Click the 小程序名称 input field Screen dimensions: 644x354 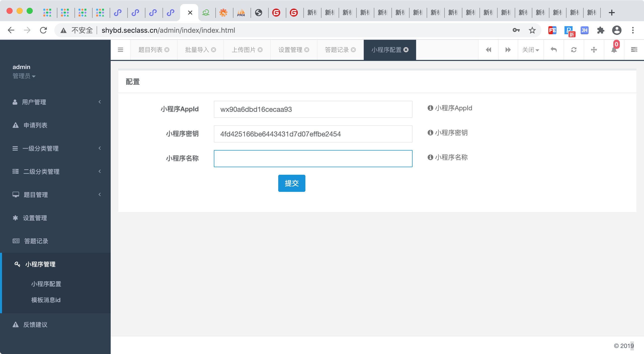pyautogui.click(x=313, y=159)
